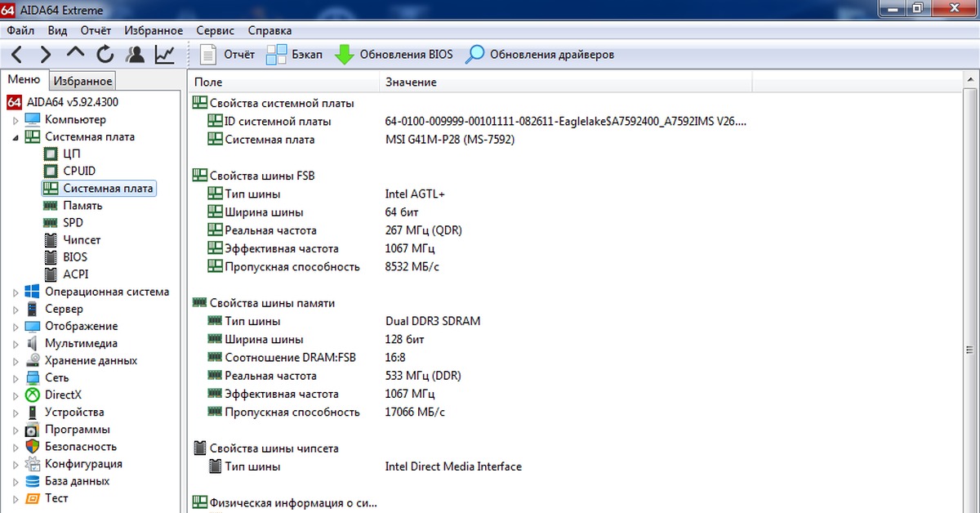Click the Компьютер monitor icon in tree
980x513 pixels.
pyautogui.click(x=32, y=119)
